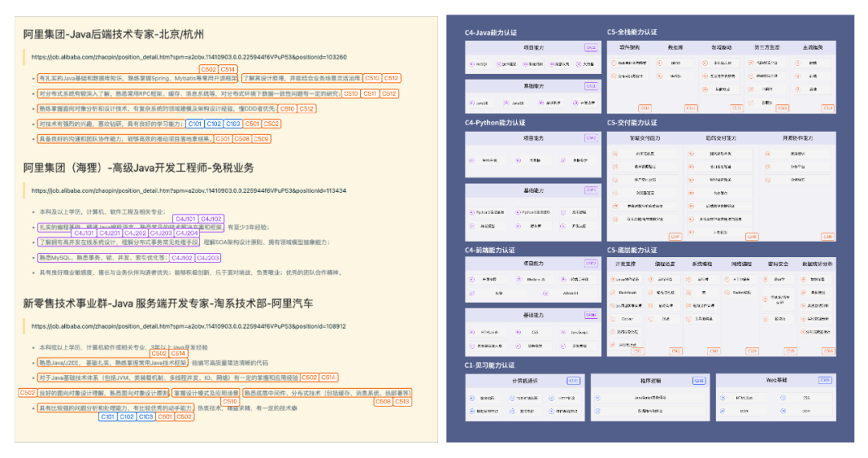Screen dimensions: 868x458
Task: Click the C4-Python能力认证 section title
Action: click(495, 123)
